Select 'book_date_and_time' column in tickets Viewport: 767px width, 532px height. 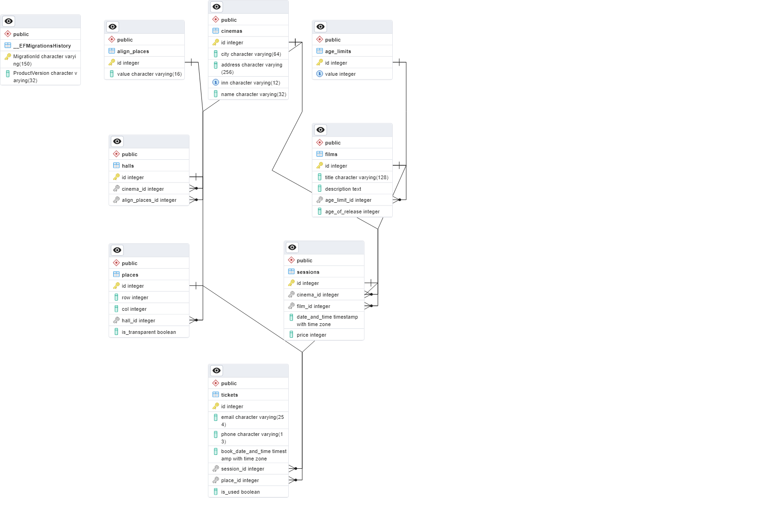point(248,455)
